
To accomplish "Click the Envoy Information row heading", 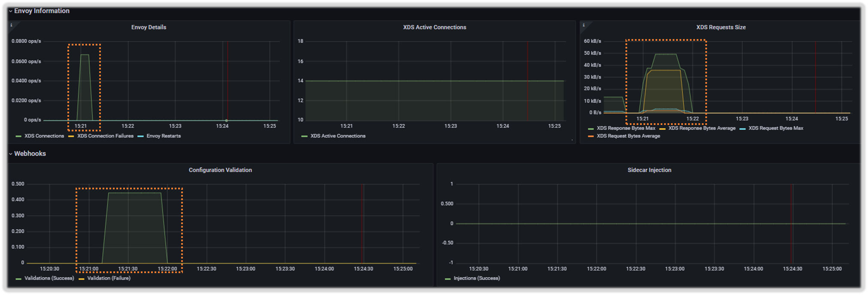I will pos(42,11).
